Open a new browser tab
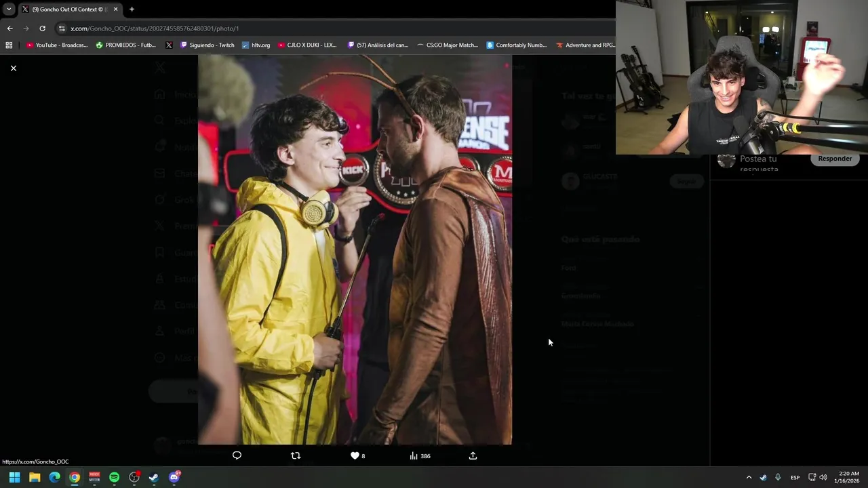The width and height of the screenshot is (868, 488). pyautogui.click(x=132, y=9)
